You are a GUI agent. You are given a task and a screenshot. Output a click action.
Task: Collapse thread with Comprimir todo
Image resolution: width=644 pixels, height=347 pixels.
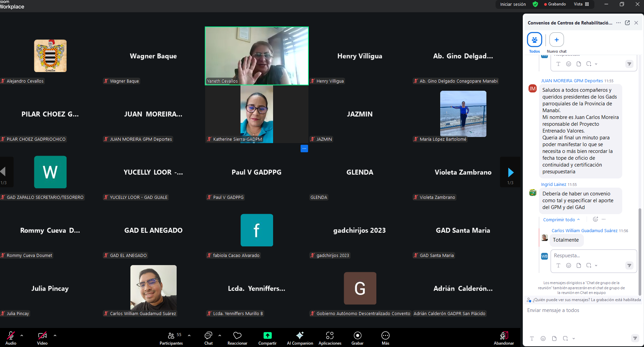pyautogui.click(x=561, y=220)
